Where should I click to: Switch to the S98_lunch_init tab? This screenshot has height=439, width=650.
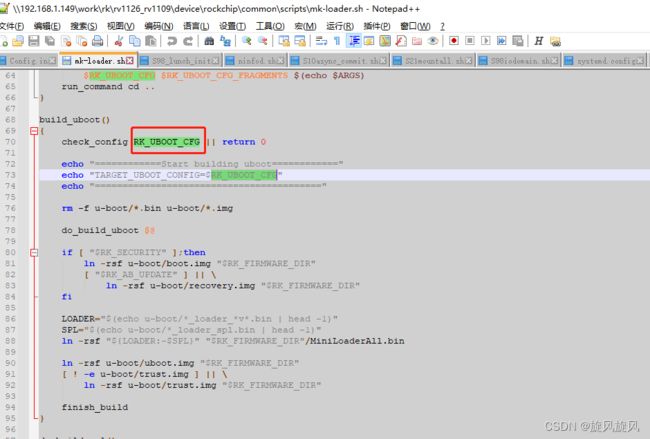180,61
